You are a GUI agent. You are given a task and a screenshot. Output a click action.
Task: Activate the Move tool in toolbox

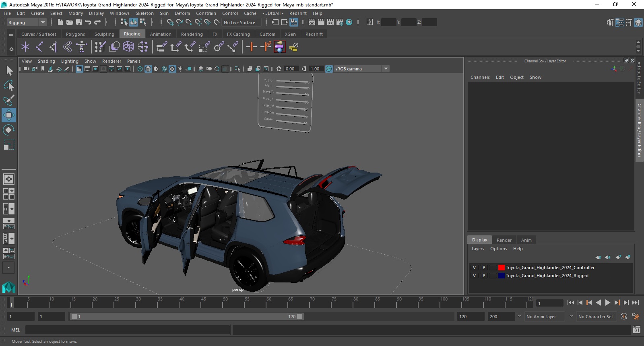pyautogui.click(x=9, y=115)
